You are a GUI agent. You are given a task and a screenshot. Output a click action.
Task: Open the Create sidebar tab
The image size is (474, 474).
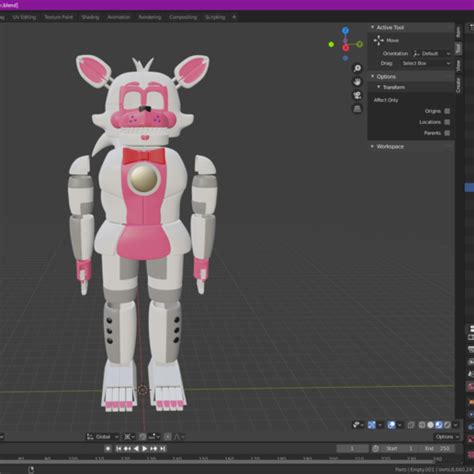458,85
